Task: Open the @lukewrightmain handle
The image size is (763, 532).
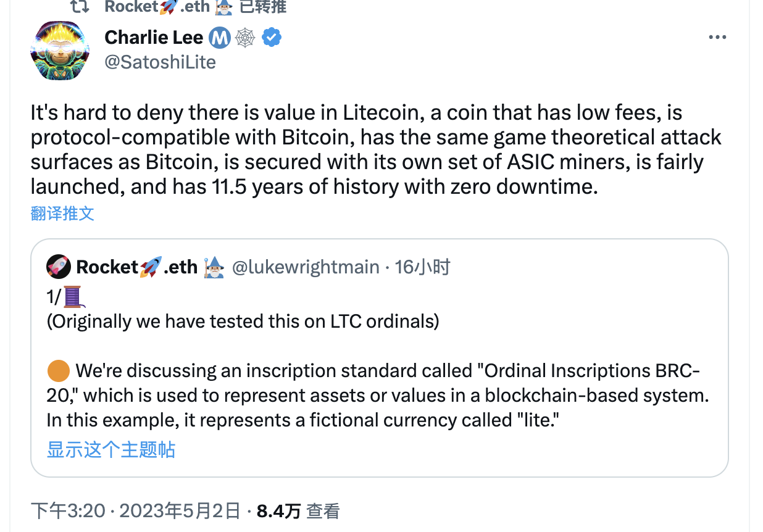Action: point(306,267)
